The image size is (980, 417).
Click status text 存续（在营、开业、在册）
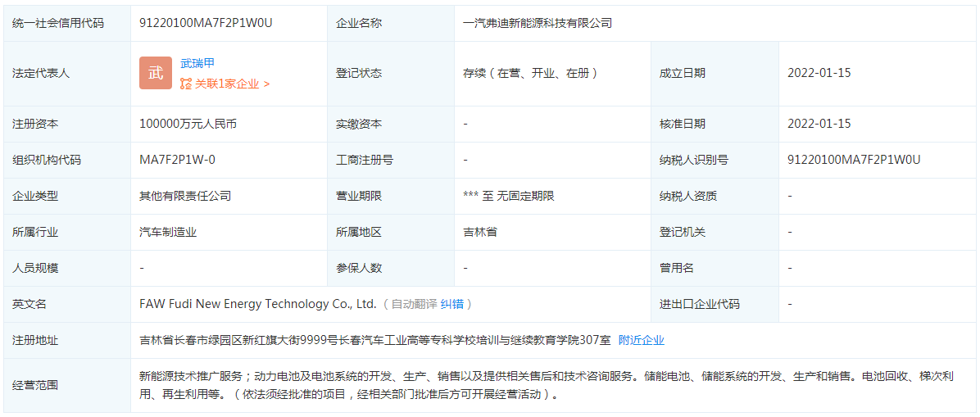coord(530,73)
